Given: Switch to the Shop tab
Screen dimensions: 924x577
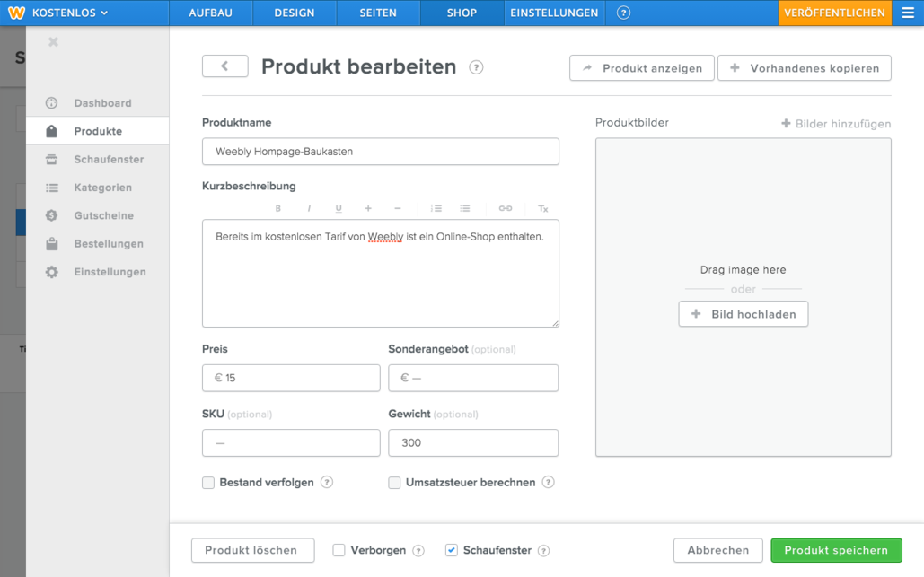Looking at the screenshot, I should pyautogui.click(x=462, y=13).
